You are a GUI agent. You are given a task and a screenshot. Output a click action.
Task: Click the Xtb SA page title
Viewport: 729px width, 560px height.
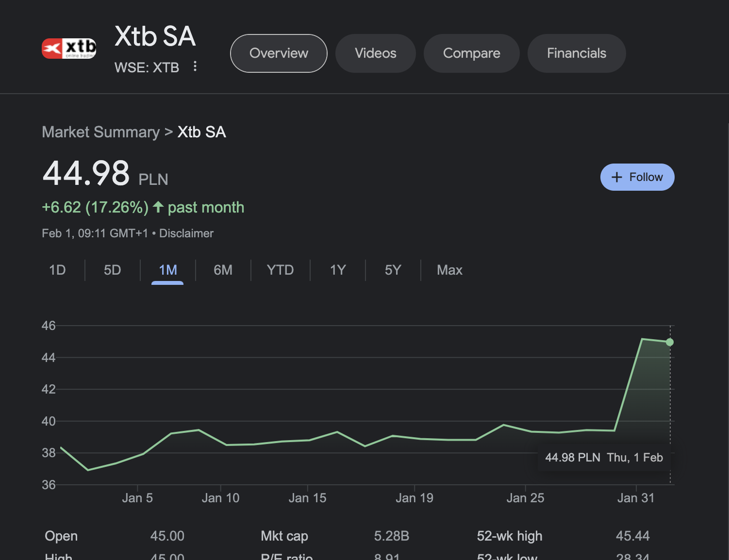point(155,36)
